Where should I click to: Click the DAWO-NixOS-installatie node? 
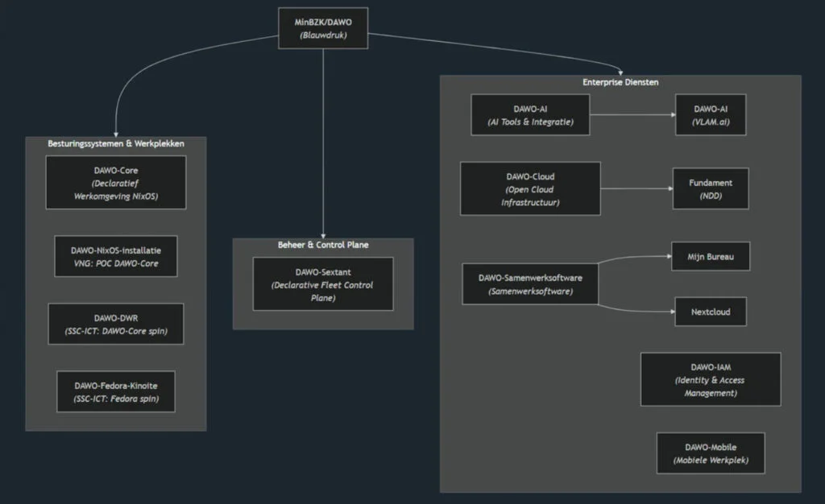[116, 257]
